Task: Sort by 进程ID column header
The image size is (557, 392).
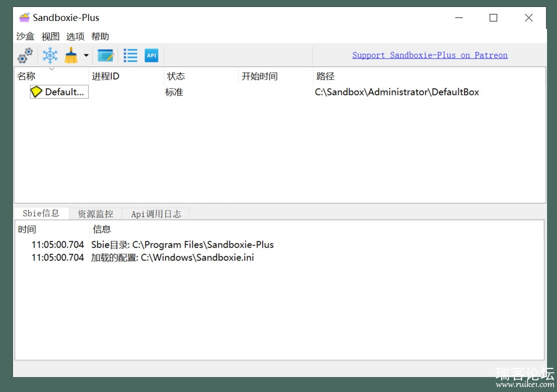Action: coord(126,76)
